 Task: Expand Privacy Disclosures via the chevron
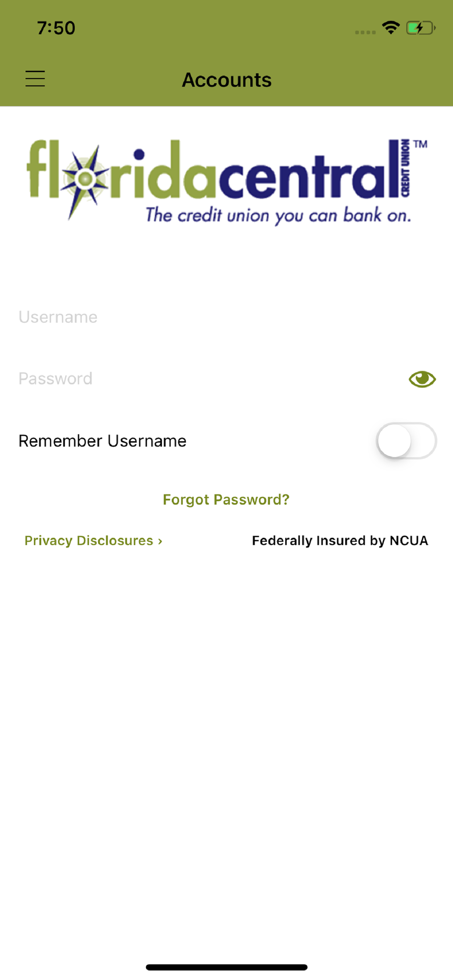pyautogui.click(x=159, y=541)
